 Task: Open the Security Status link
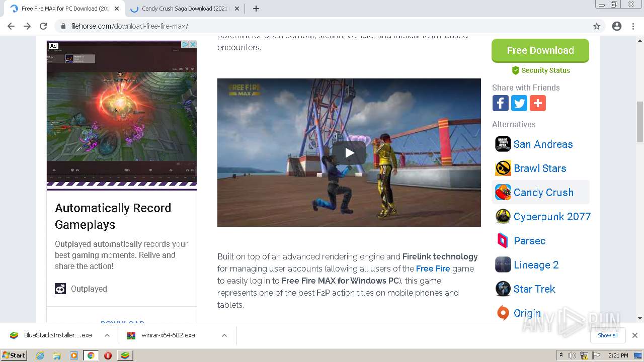tap(541, 70)
